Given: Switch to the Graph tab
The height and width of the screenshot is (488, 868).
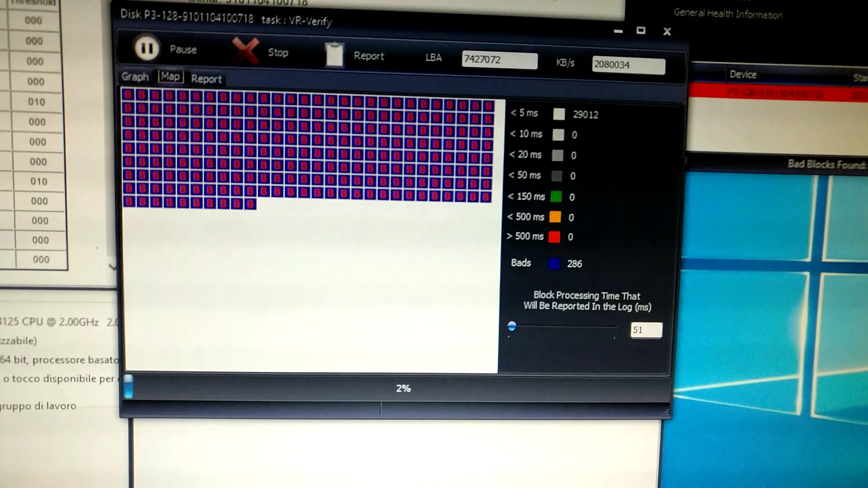Looking at the screenshot, I should 135,77.
